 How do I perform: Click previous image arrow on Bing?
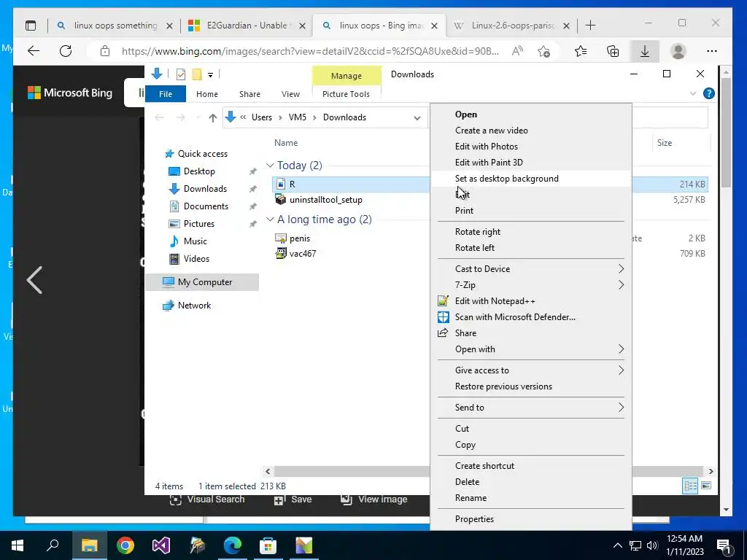35,280
